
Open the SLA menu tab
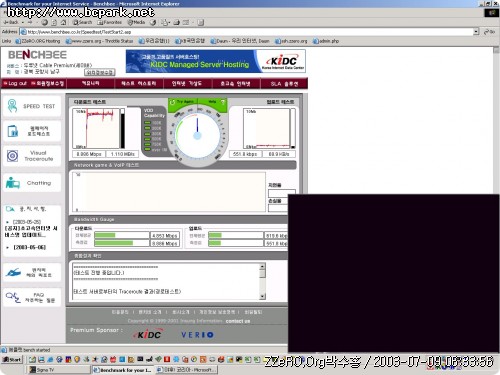coord(284,83)
